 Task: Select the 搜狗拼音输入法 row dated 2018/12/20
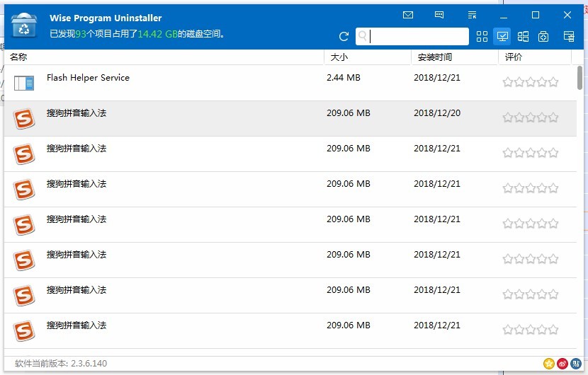tap(290, 118)
